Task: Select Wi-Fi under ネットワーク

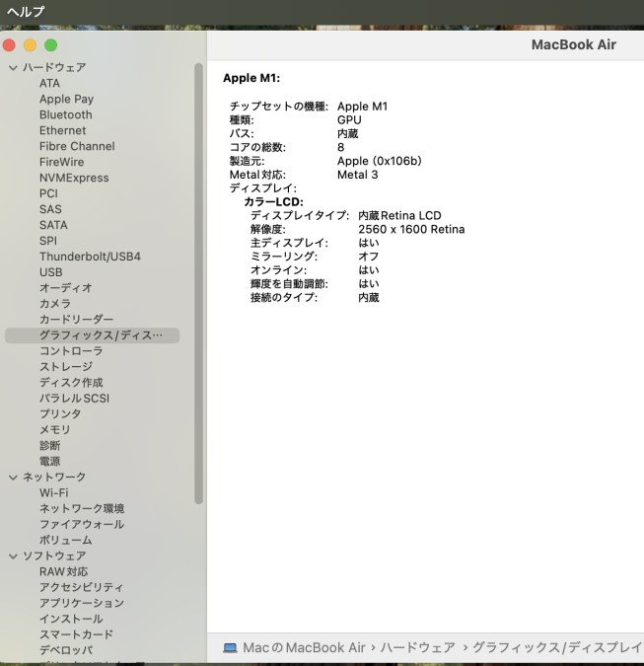Action: [x=54, y=492]
